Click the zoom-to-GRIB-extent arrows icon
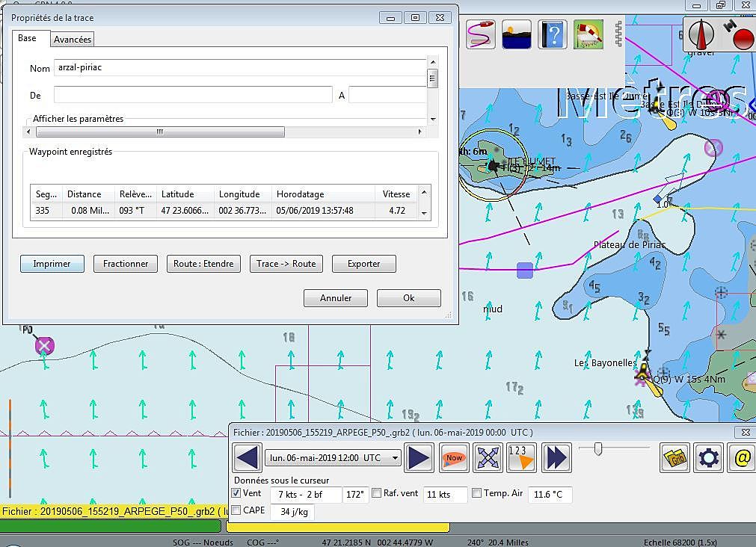756x547 pixels. (488, 458)
